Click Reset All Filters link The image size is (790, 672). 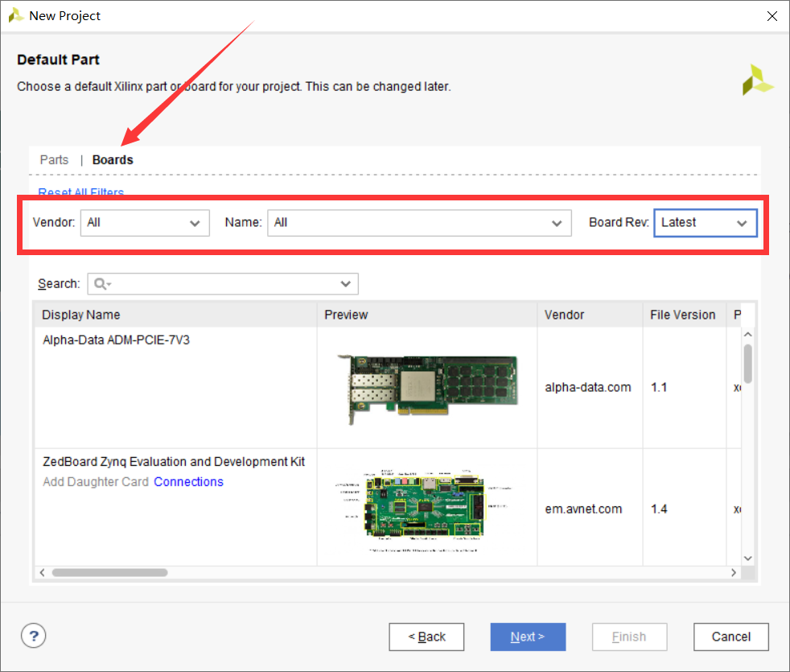point(81,192)
